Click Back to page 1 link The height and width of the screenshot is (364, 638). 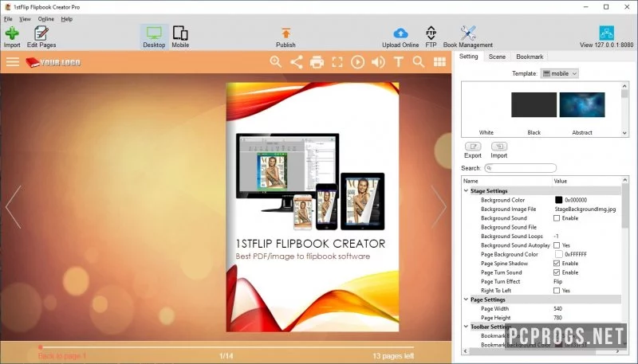(62, 356)
